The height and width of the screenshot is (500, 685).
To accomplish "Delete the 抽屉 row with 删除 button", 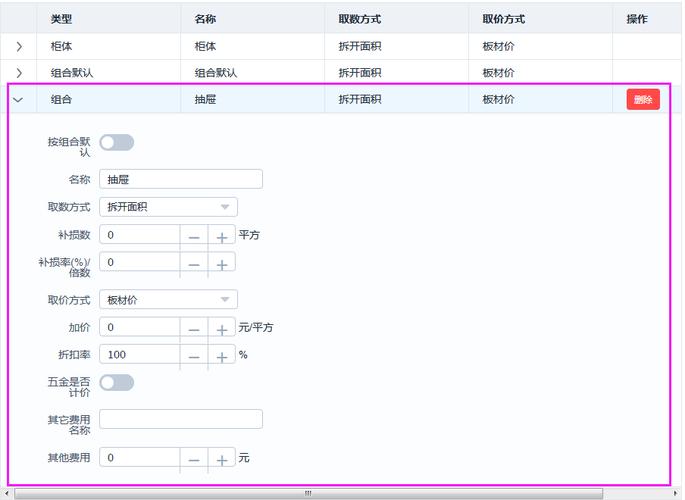I will coord(643,100).
